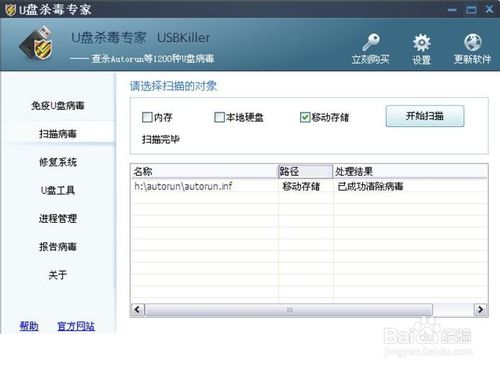The height and width of the screenshot is (369, 500).
Task: Click the 更新软件 globe icon
Action: 473,42
